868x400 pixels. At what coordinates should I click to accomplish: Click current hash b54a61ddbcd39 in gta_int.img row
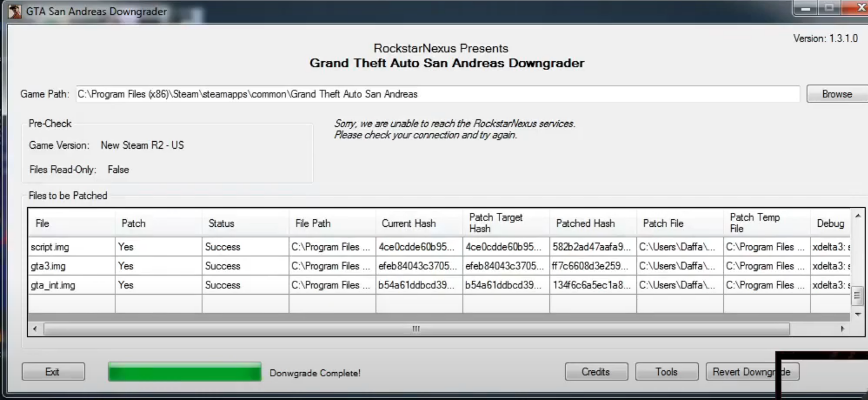point(419,285)
